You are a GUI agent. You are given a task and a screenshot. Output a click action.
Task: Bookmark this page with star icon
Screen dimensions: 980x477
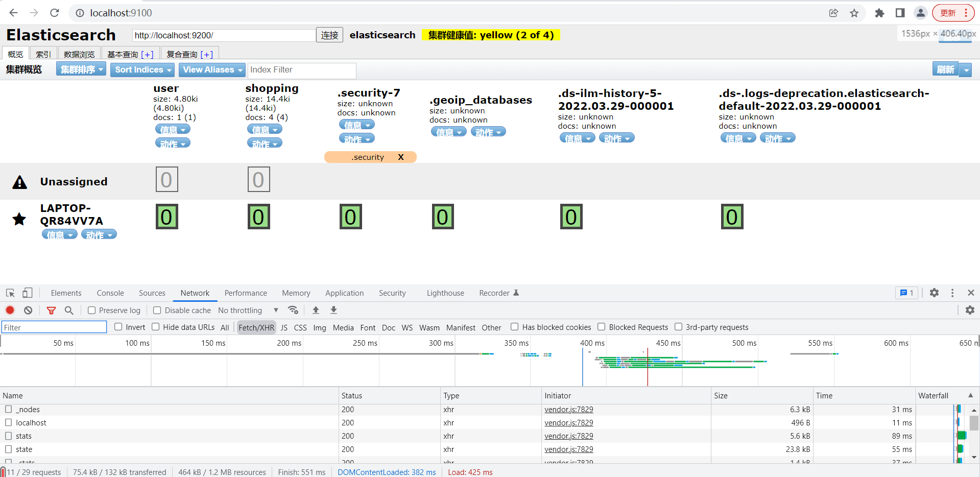854,13
